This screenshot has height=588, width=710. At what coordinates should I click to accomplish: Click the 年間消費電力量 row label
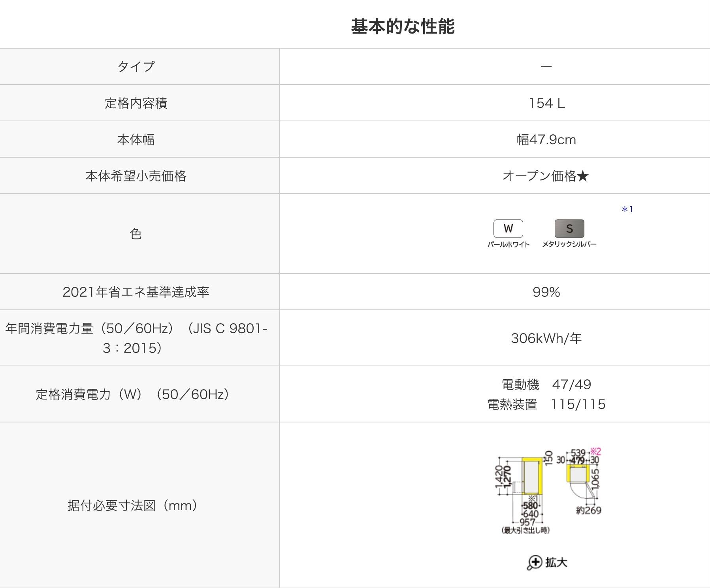coord(136,338)
